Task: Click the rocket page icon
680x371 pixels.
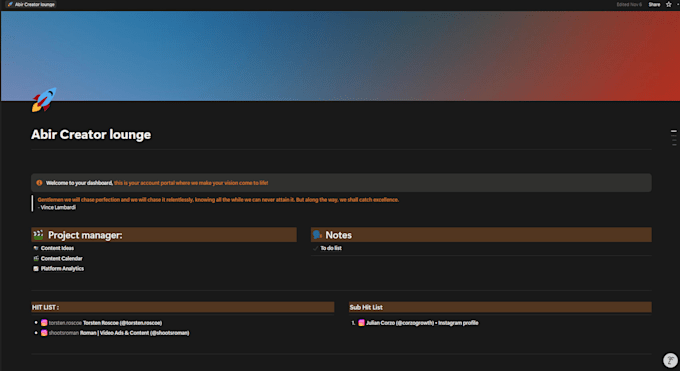Action: (44, 99)
